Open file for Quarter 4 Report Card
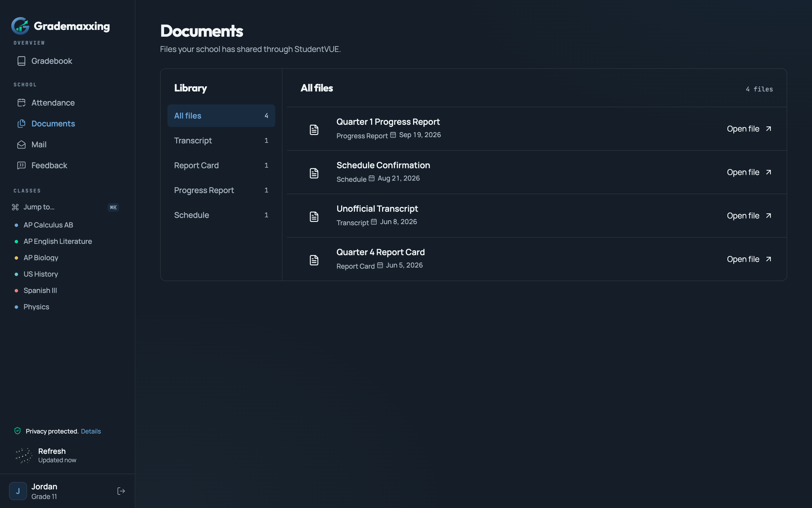The width and height of the screenshot is (812, 508). coord(749,259)
